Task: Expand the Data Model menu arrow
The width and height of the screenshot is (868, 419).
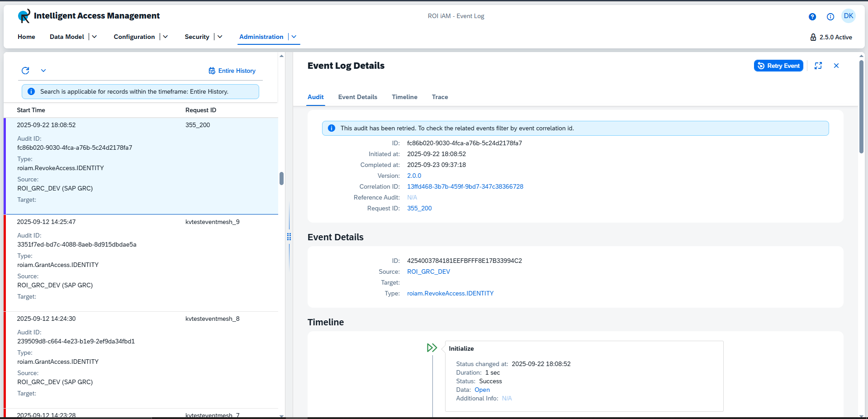Action: (94, 37)
